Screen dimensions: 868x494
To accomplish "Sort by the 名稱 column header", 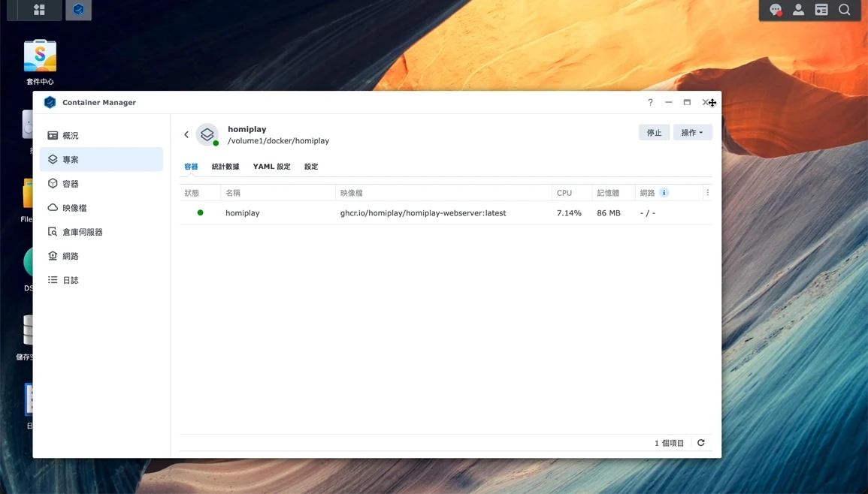I will pos(278,193).
